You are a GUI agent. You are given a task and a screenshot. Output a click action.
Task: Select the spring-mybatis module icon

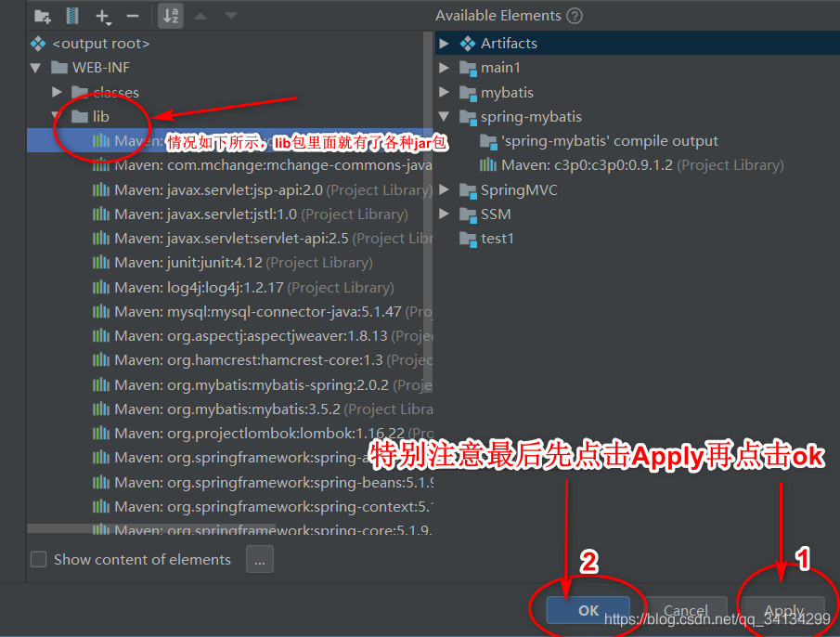[468, 117]
